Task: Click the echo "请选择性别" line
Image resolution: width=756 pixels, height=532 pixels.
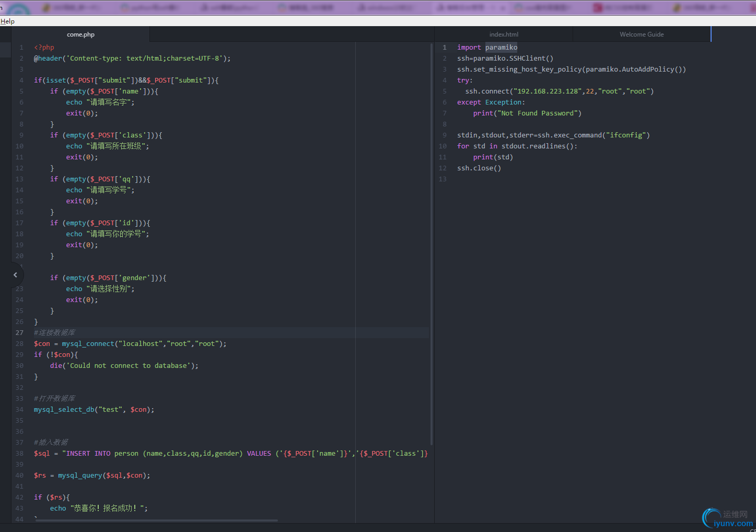Action: 100,289
